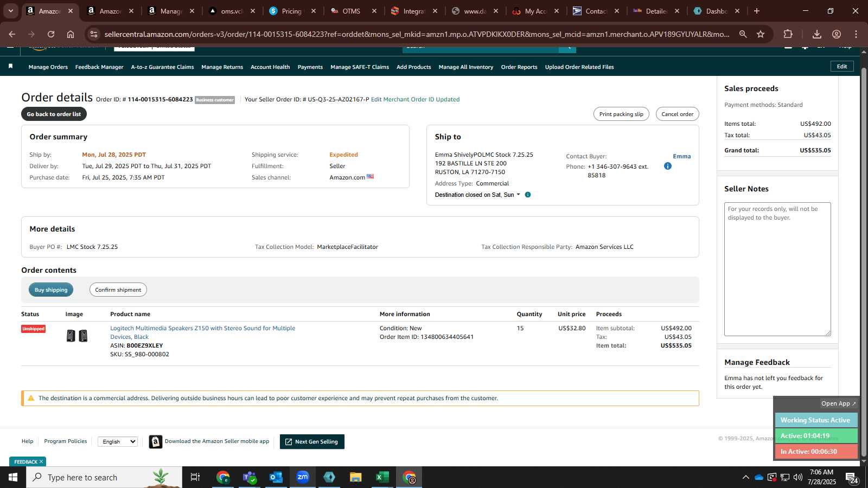Open Manage SAFE-T Claims menu item
The width and height of the screenshot is (868, 488).
[x=360, y=67]
